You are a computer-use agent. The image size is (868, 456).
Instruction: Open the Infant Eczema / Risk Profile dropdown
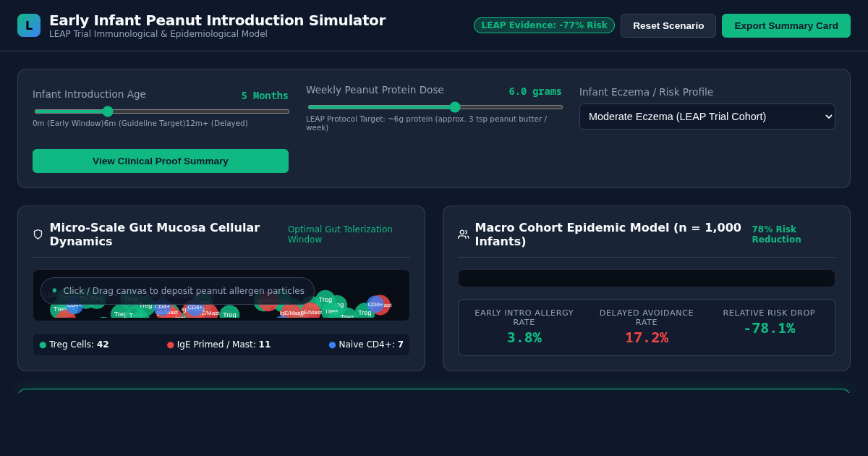(x=707, y=117)
